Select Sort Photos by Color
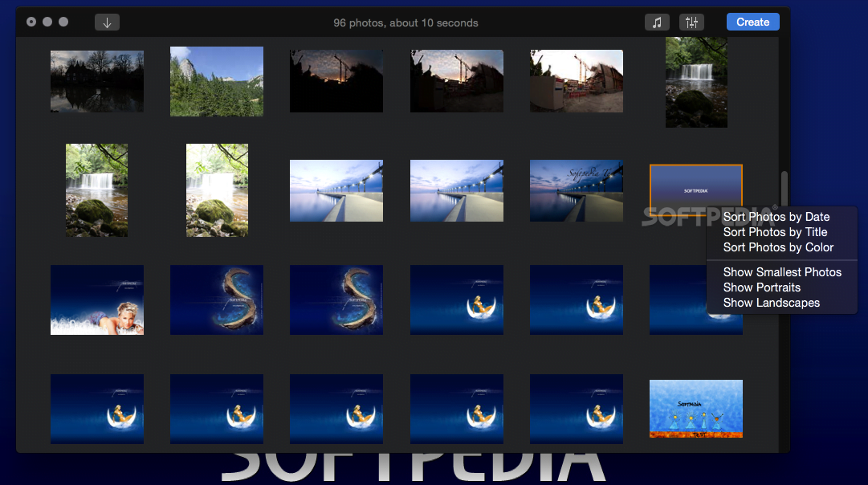This screenshot has height=485, width=868. [x=778, y=247]
